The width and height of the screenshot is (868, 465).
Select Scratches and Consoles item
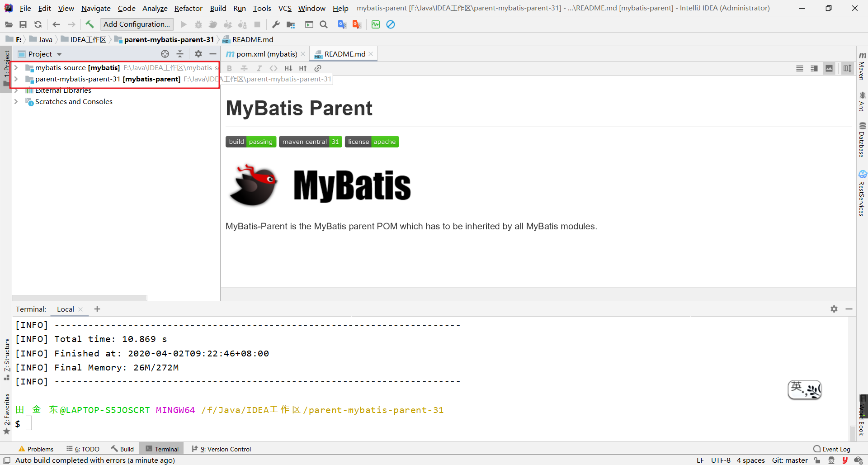pyautogui.click(x=74, y=101)
